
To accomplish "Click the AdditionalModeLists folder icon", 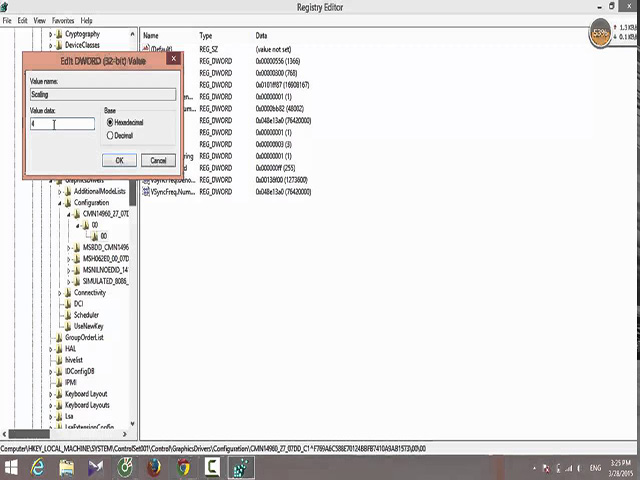I will [68, 191].
